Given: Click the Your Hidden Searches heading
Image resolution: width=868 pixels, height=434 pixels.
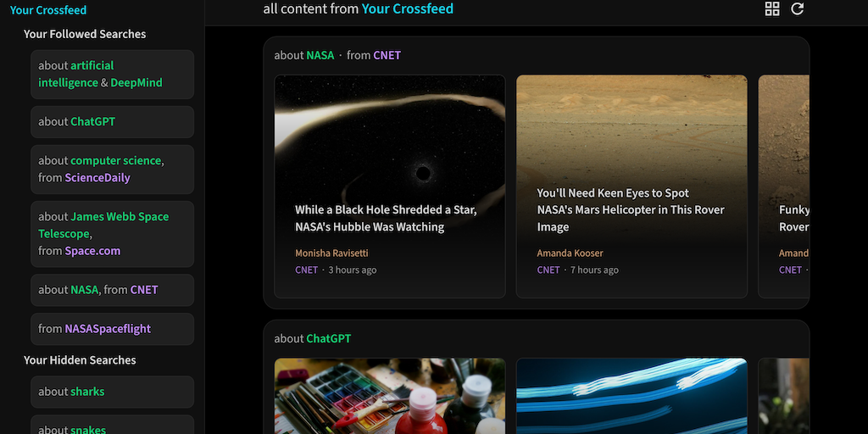Looking at the screenshot, I should click(80, 360).
